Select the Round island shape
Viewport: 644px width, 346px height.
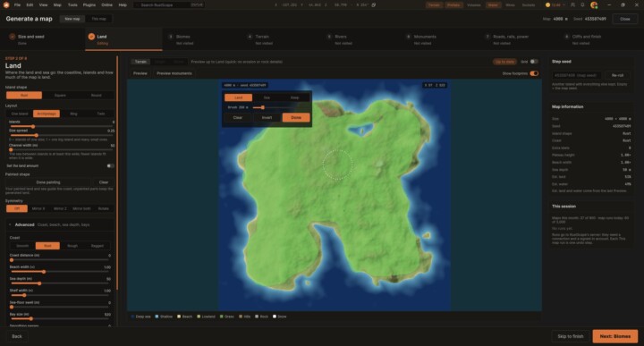(x=96, y=96)
